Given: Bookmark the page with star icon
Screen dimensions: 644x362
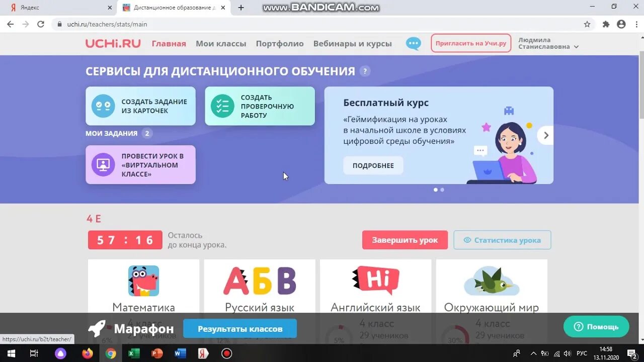Looking at the screenshot, I should point(587,24).
